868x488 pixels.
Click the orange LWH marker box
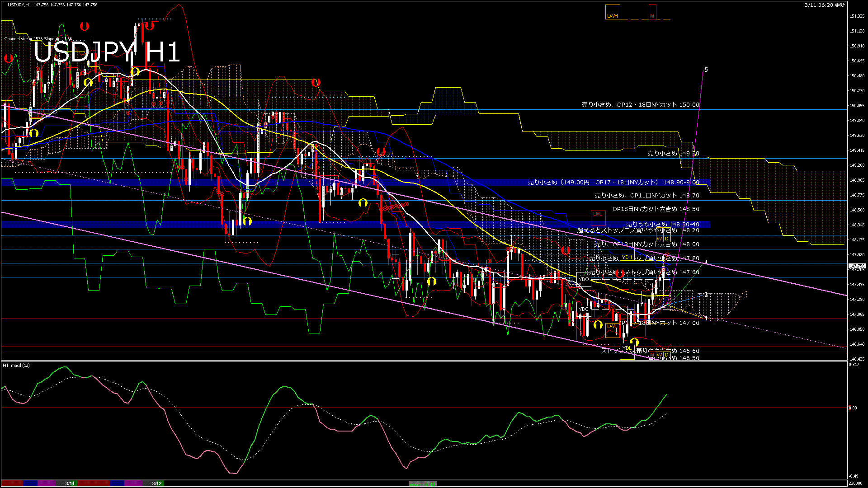coord(612,14)
